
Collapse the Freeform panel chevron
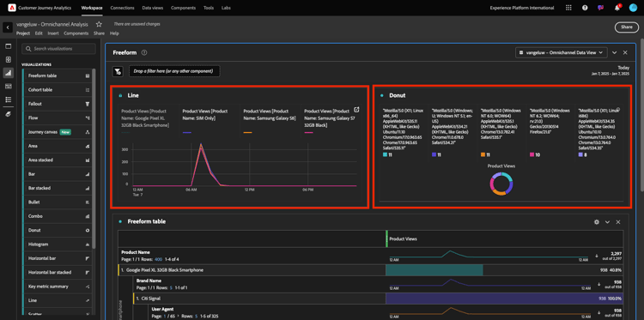pos(615,52)
